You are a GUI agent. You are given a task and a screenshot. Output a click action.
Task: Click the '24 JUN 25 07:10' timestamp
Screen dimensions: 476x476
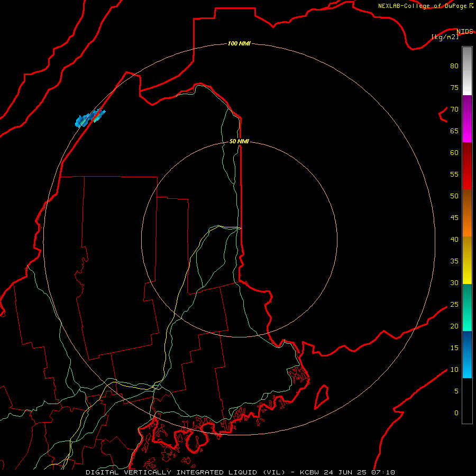(359, 472)
